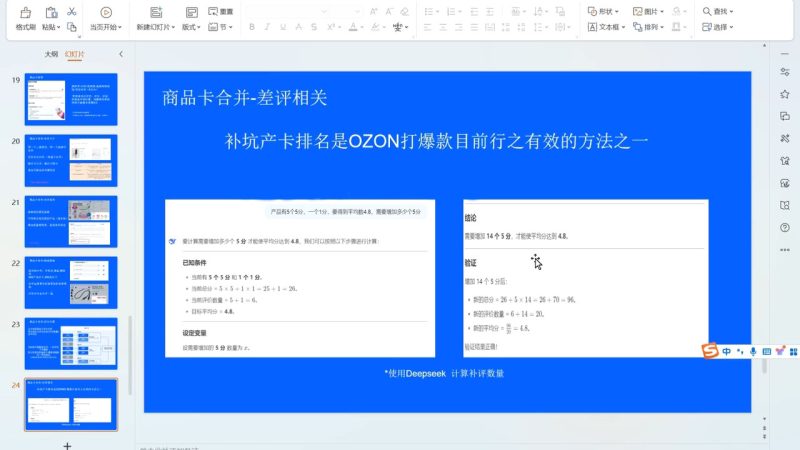Viewport: 800px width, 450px height.
Task: Click the left Deepseek image with 已知条件
Action: coord(300,278)
